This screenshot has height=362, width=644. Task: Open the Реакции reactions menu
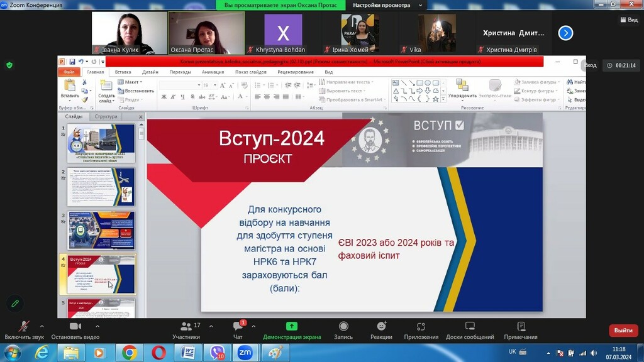click(x=381, y=327)
